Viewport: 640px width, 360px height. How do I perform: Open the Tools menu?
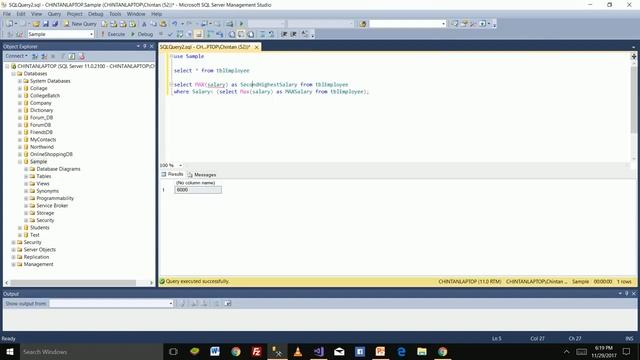click(115, 14)
